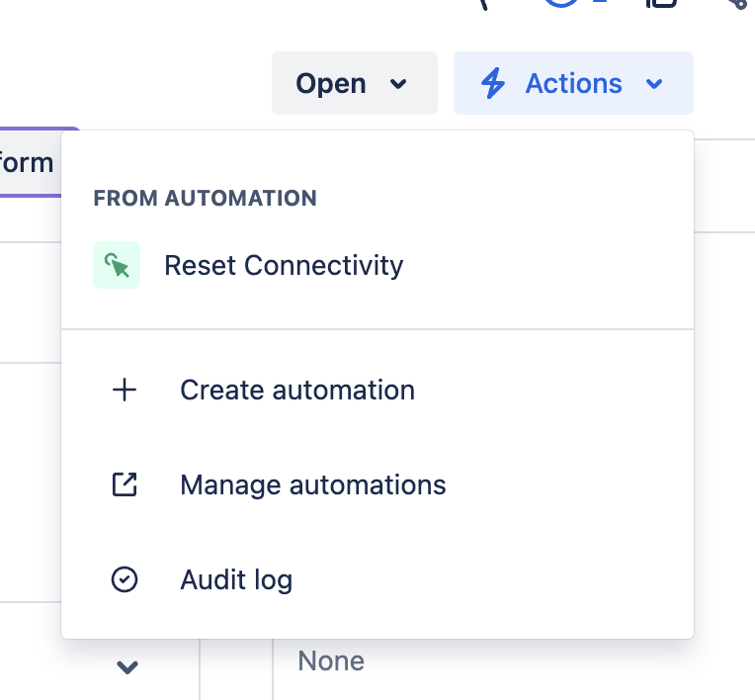This screenshot has height=700, width=755.
Task: Click the Actions button label
Action: tap(573, 84)
